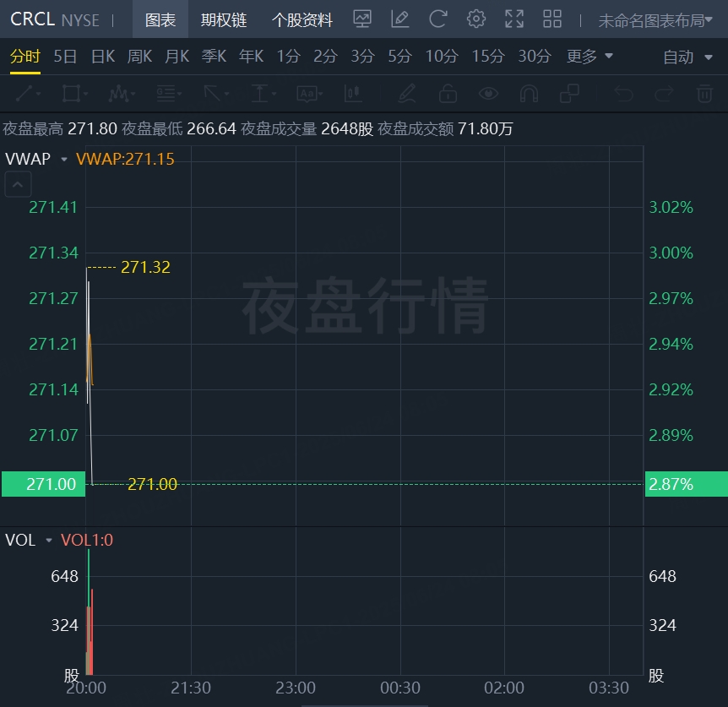Delete drawings with trash icon

(x=704, y=94)
